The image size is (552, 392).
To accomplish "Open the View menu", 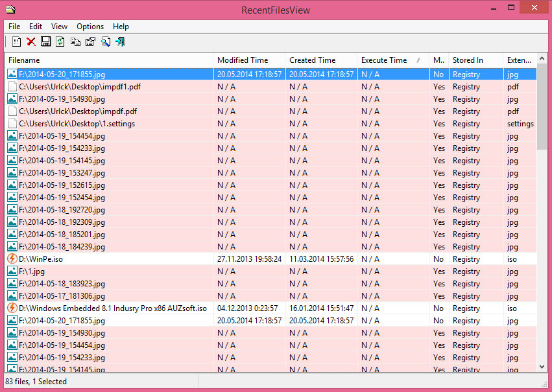I will point(59,27).
